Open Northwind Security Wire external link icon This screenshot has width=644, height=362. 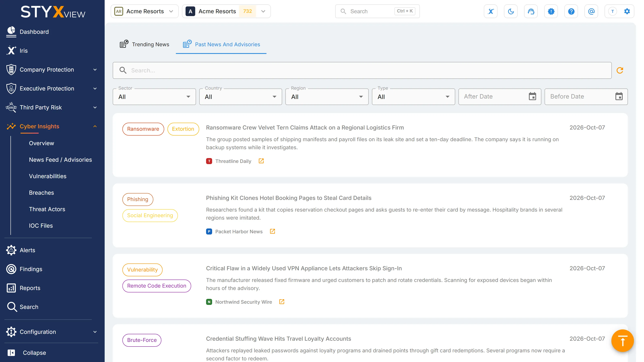click(282, 302)
